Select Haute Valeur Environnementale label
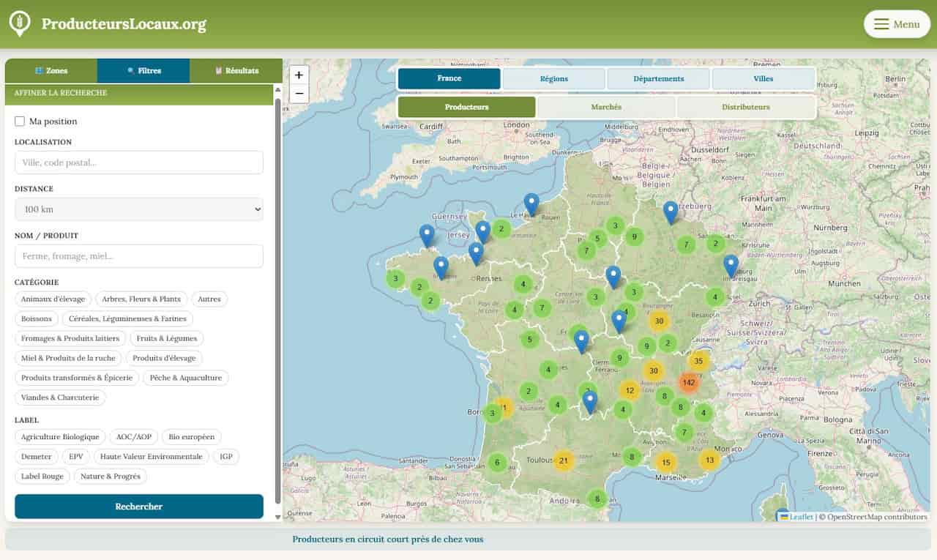This screenshot has width=937, height=560. 152,456
